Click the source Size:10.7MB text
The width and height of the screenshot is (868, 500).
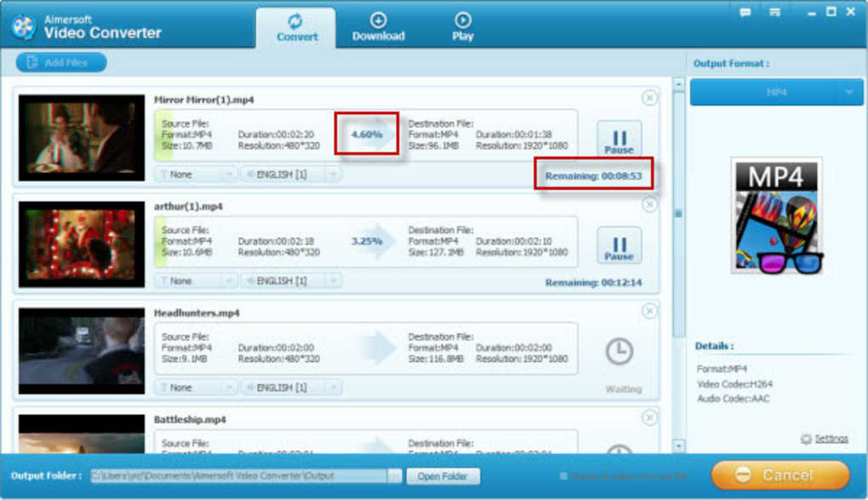tap(186, 146)
